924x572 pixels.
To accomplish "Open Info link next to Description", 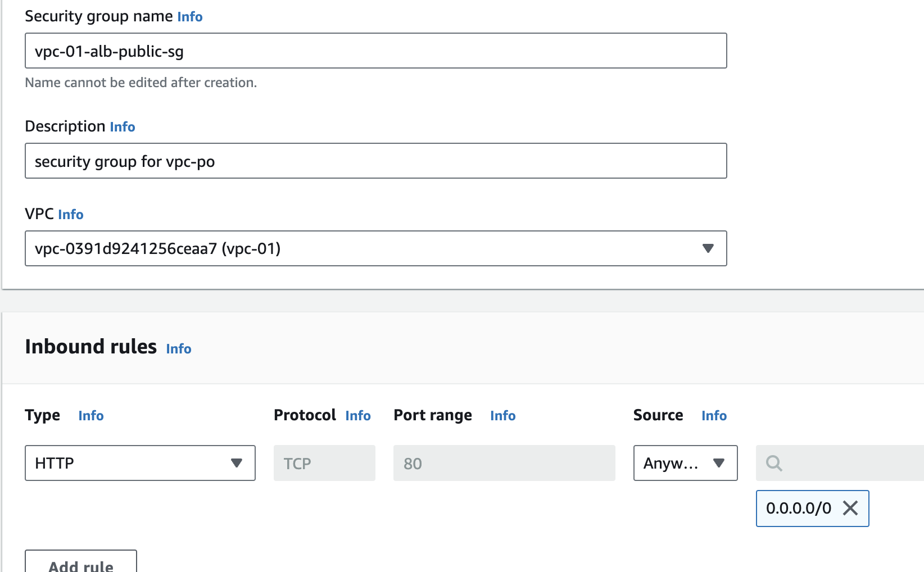I will 123,127.
